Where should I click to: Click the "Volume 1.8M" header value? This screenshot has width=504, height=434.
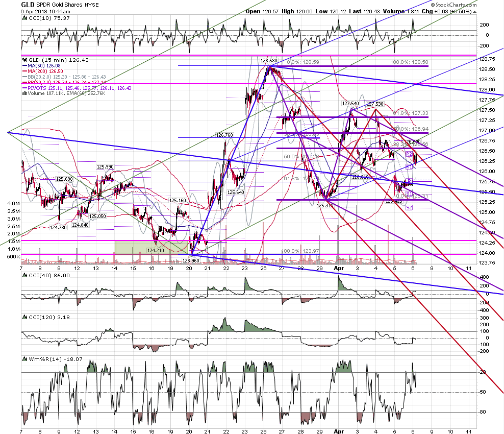[x=401, y=11]
